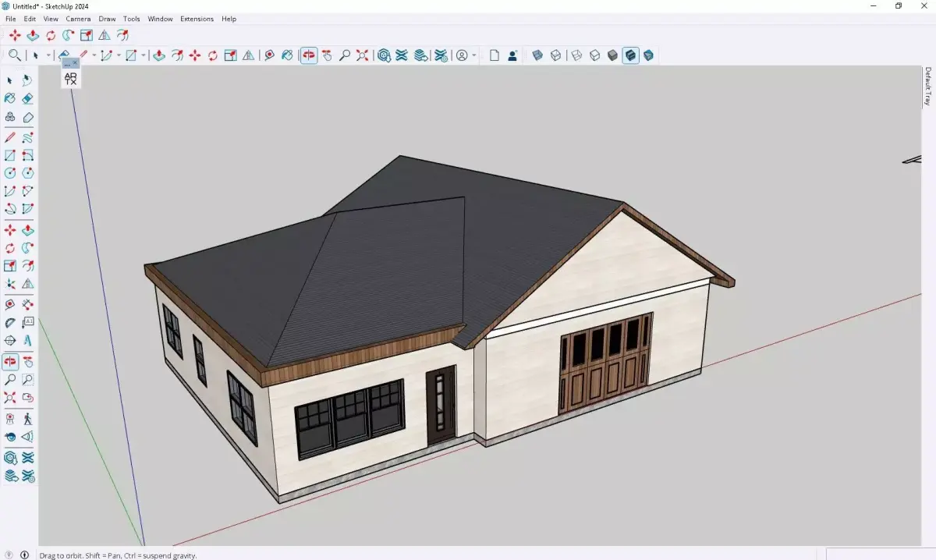Click the info icon in status bar

[24, 555]
